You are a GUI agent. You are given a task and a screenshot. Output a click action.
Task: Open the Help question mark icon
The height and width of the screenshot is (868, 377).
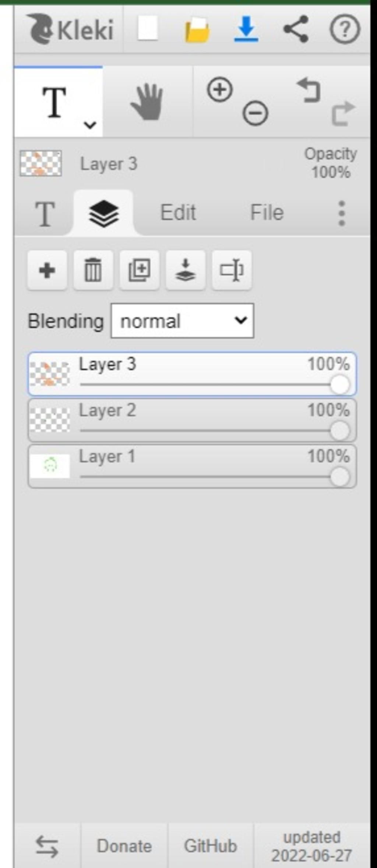click(345, 29)
